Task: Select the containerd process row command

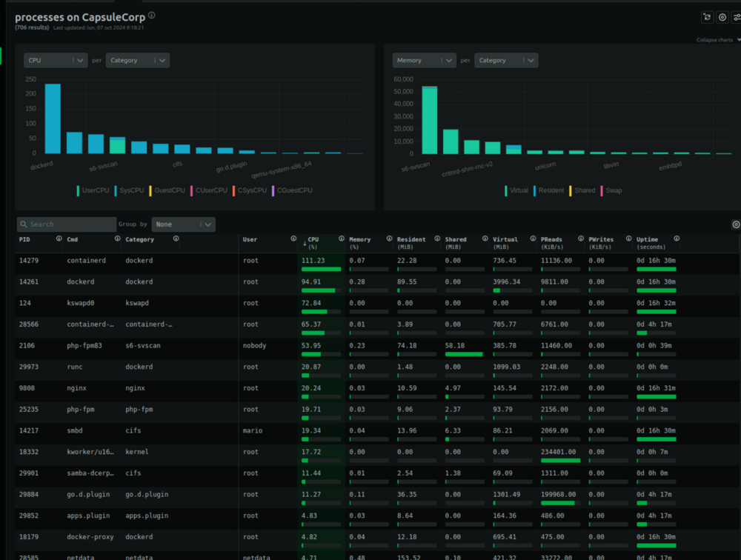Action: pos(87,261)
